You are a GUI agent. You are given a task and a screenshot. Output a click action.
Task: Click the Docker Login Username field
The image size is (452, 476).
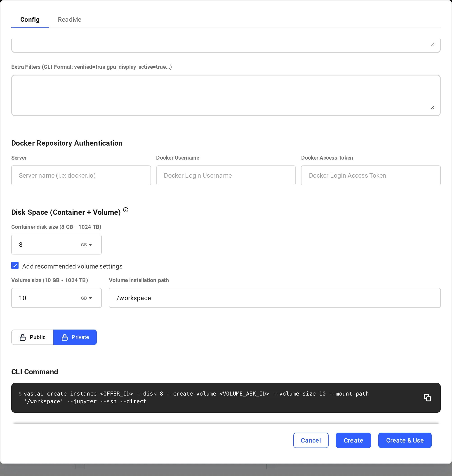226,175
